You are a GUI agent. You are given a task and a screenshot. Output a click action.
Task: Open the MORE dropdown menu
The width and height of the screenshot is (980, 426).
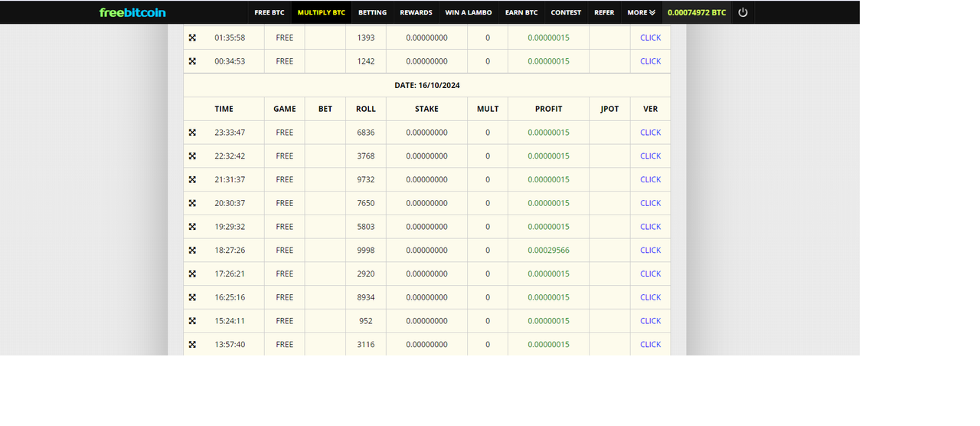coord(641,12)
